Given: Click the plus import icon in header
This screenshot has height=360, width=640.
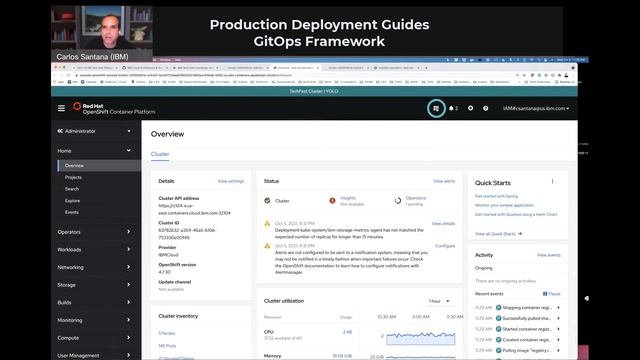Looking at the screenshot, I should (471, 108).
